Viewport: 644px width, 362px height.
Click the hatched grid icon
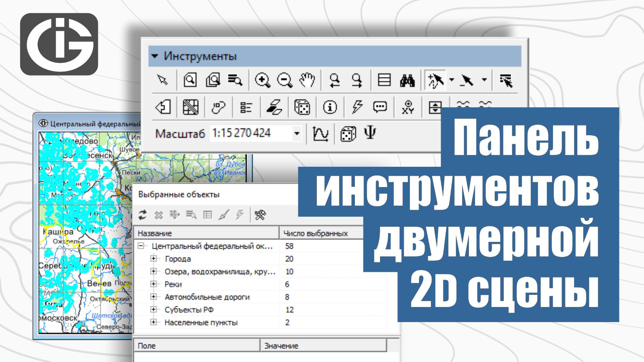190,108
